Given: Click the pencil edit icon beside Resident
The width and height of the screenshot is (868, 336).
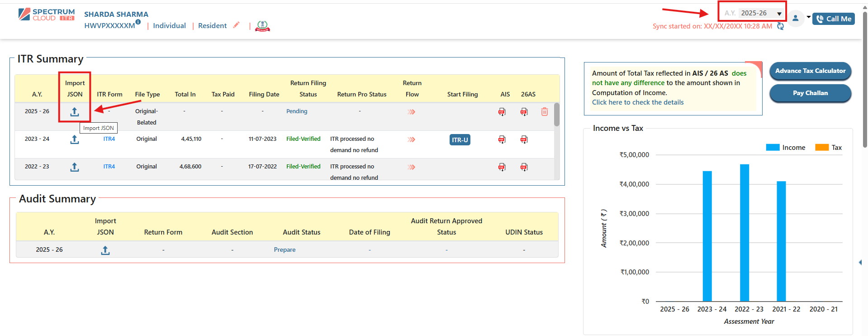Looking at the screenshot, I should (236, 25).
